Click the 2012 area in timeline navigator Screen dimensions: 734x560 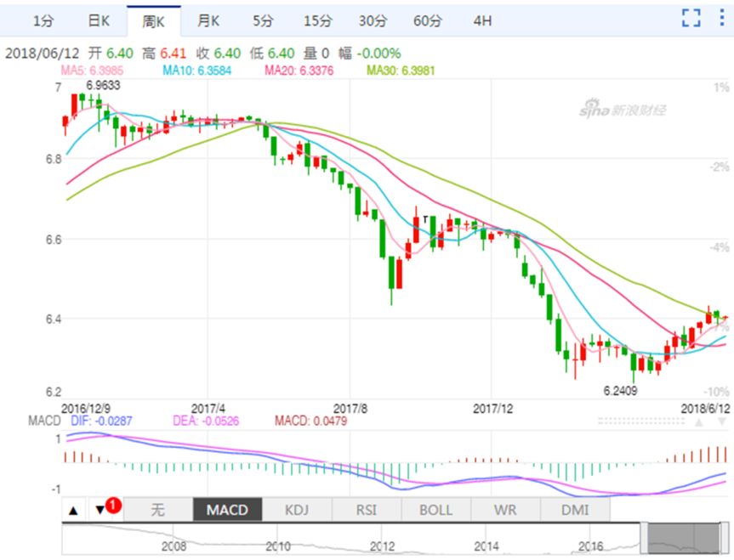(x=383, y=544)
